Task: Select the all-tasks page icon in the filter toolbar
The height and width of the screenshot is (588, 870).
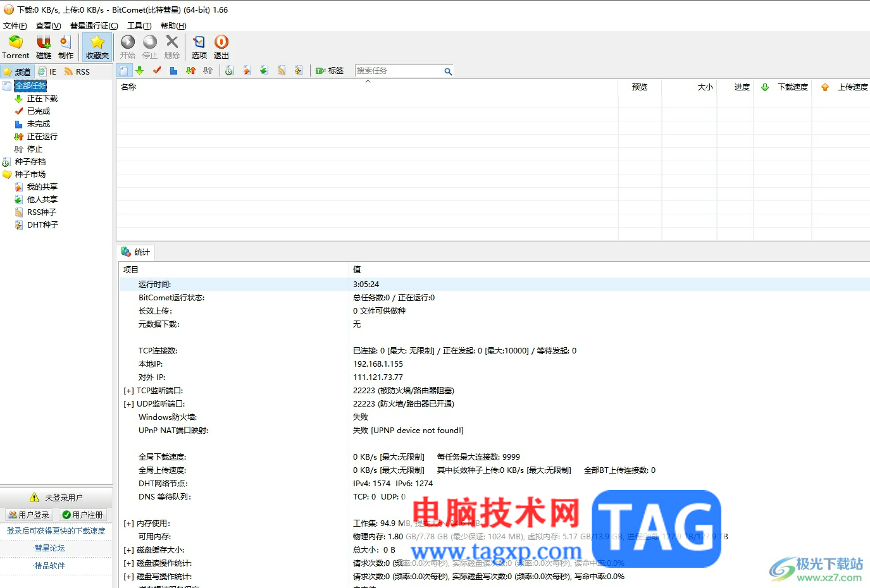Action: point(124,71)
